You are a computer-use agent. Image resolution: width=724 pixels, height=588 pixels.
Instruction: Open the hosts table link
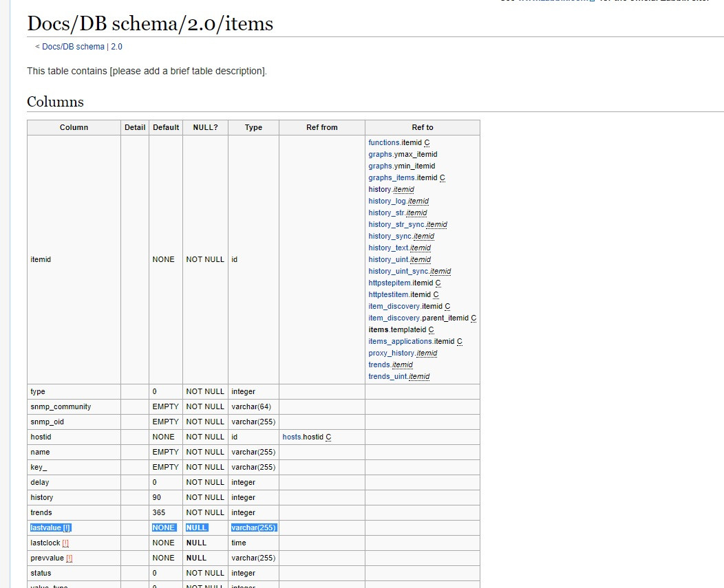click(x=291, y=437)
